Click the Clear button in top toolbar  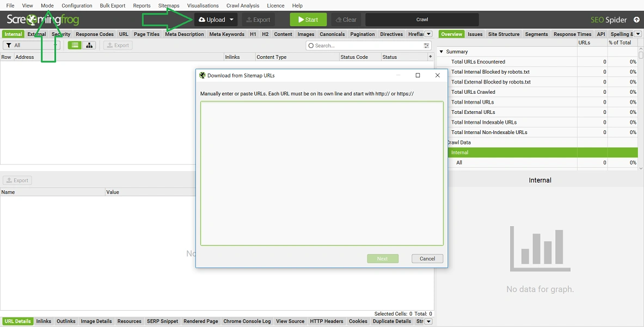click(346, 19)
